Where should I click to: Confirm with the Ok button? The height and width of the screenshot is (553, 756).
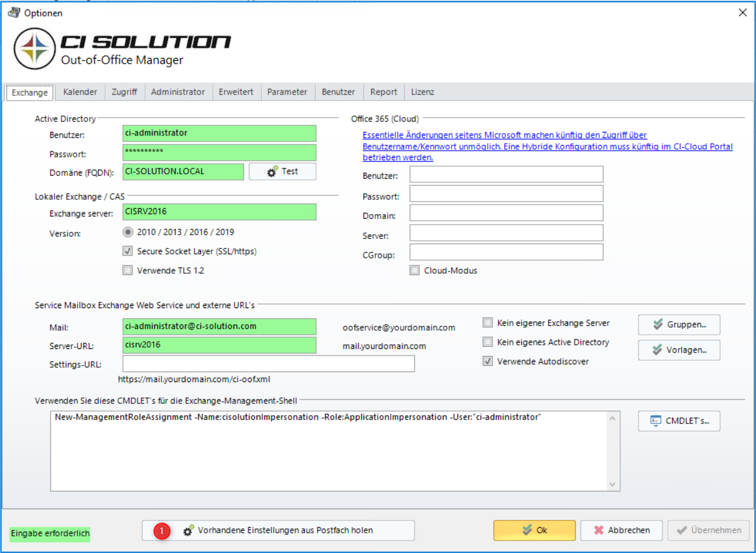pyautogui.click(x=534, y=531)
